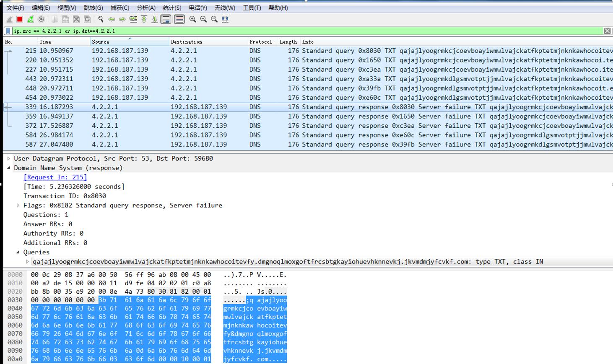Viewport: 613px width, 364px height.
Task: Collapse the Queries tree node
Action: click(x=18, y=252)
